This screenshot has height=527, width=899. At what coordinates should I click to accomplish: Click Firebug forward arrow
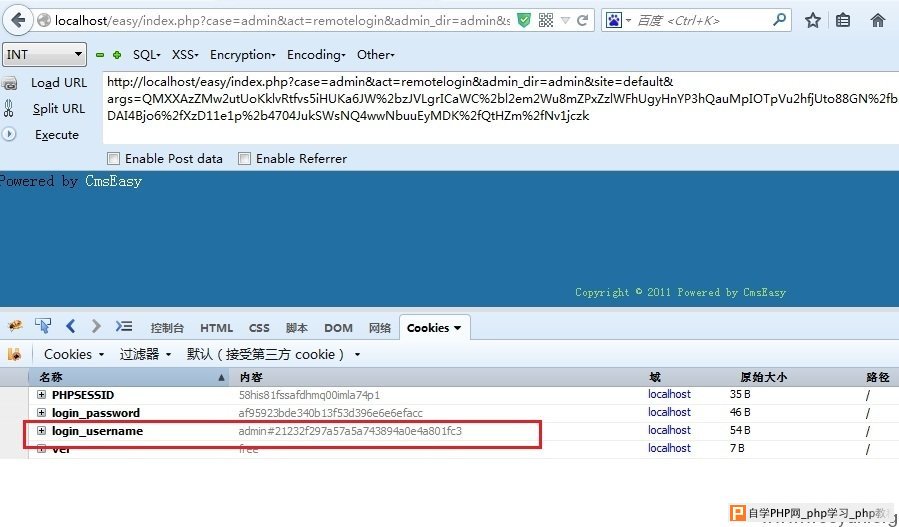tap(96, 326)
